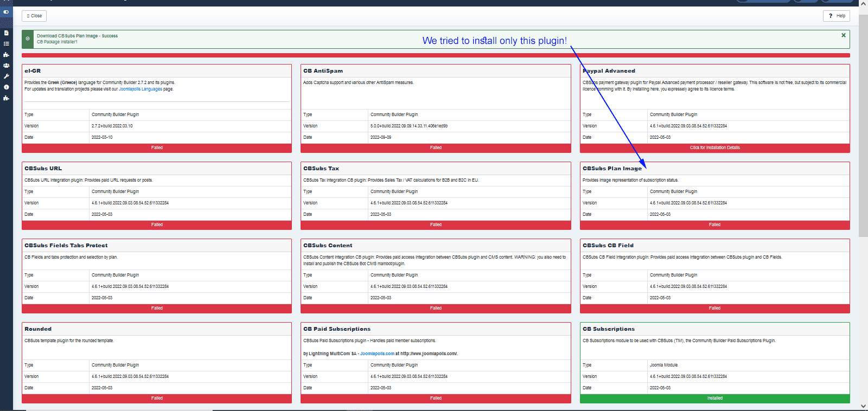Click the question mark Help button
Image resolution: width=868 pixels, height=411 pixels.
(x=836, y=16)
